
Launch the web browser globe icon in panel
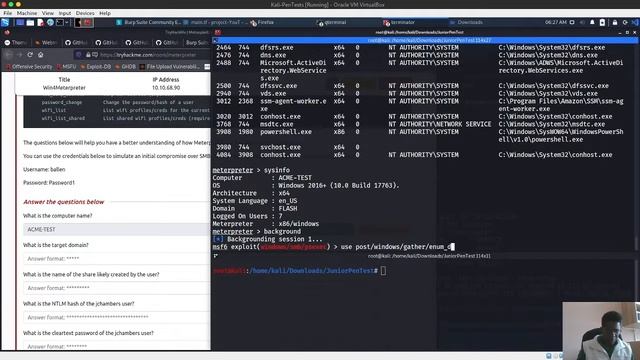(x=50, y=23)
